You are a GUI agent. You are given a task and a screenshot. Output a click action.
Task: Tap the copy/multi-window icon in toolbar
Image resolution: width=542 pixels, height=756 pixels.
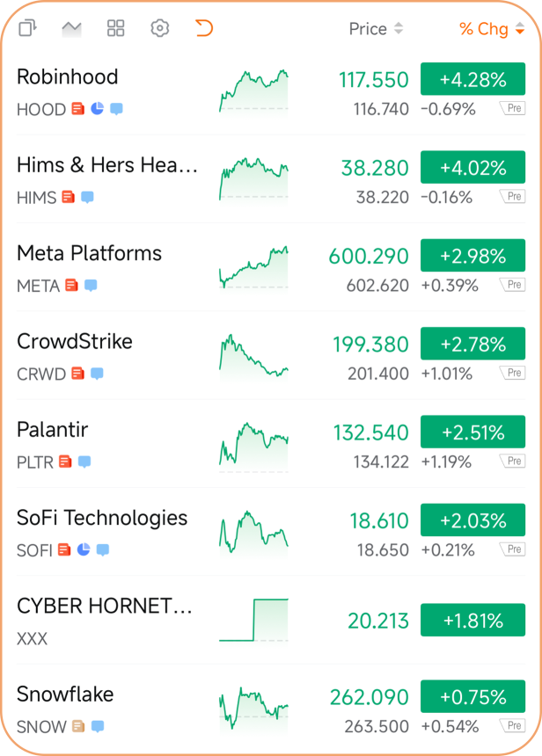point(27,28)
